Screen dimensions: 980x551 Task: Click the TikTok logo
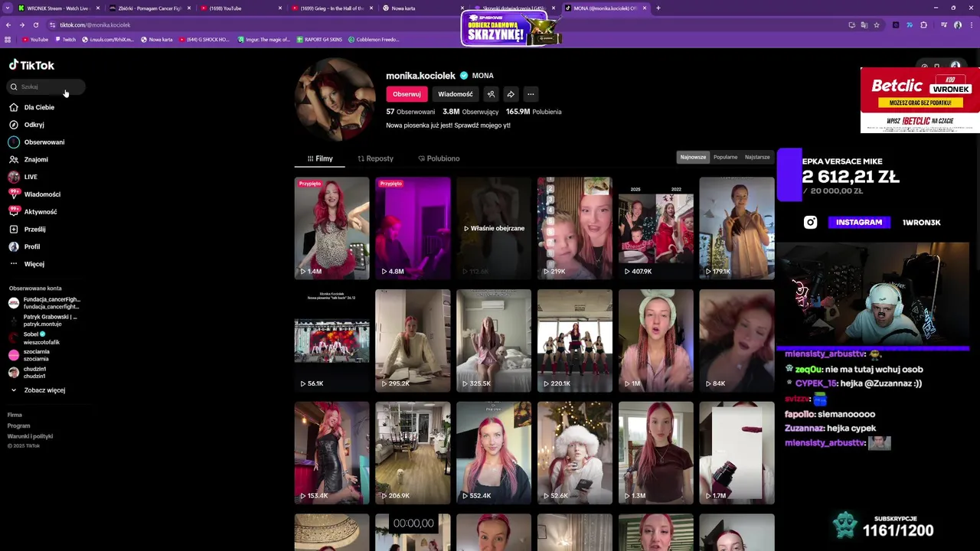click(x=31, y=65)
